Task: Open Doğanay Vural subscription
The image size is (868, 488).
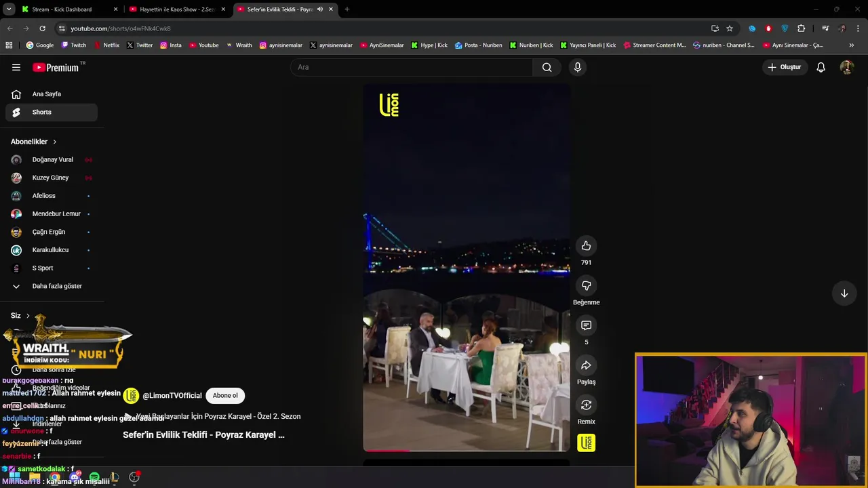Action: click(52, 160)
